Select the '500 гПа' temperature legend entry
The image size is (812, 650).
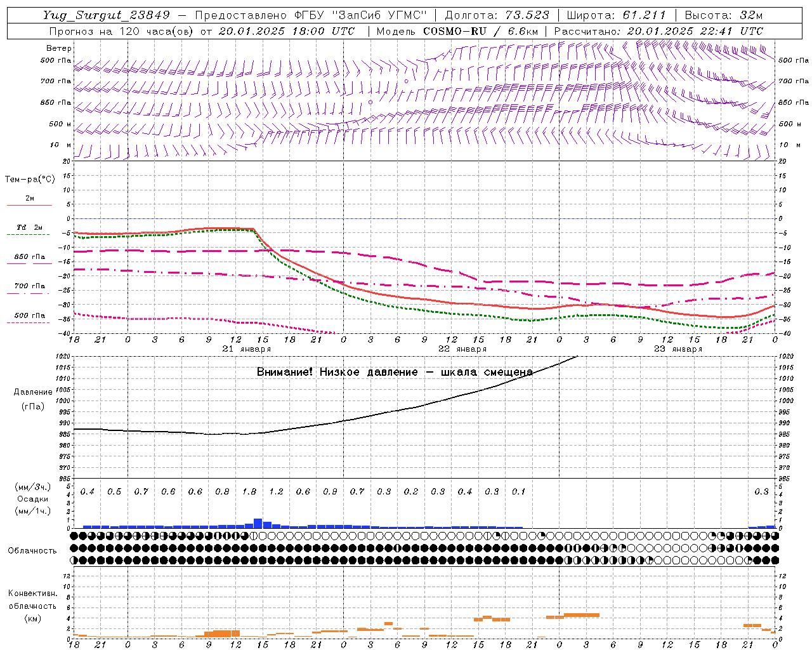[x=30, y=315]
